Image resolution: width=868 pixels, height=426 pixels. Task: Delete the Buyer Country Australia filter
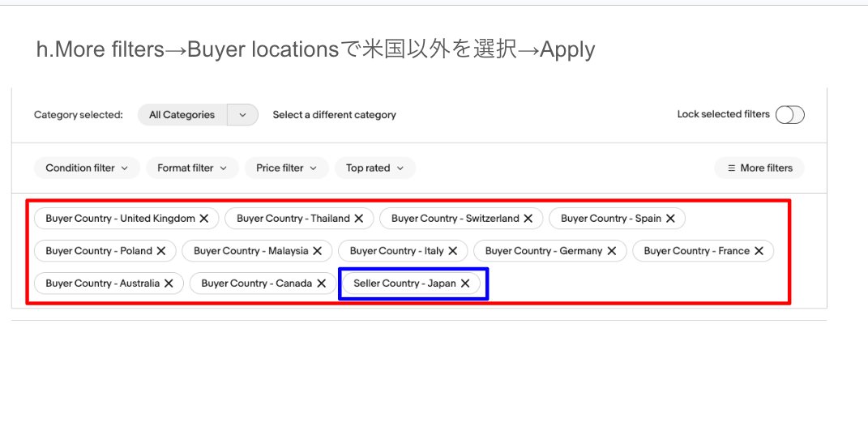click(169, 283)
